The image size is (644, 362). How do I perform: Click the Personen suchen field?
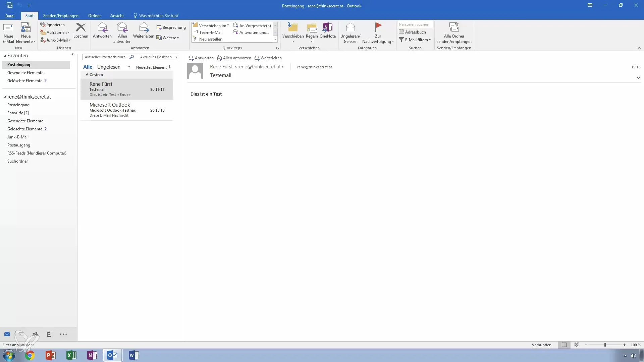coord(415,24)
